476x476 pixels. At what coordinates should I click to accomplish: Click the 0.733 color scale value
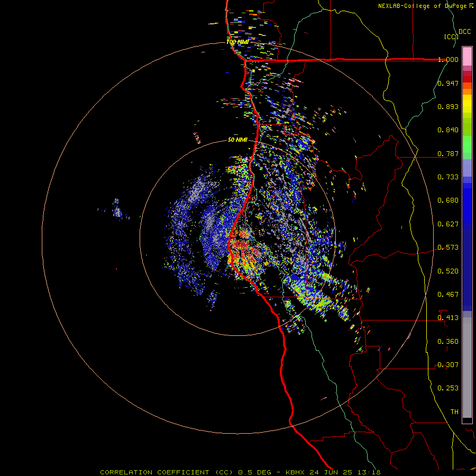point(448,177)
